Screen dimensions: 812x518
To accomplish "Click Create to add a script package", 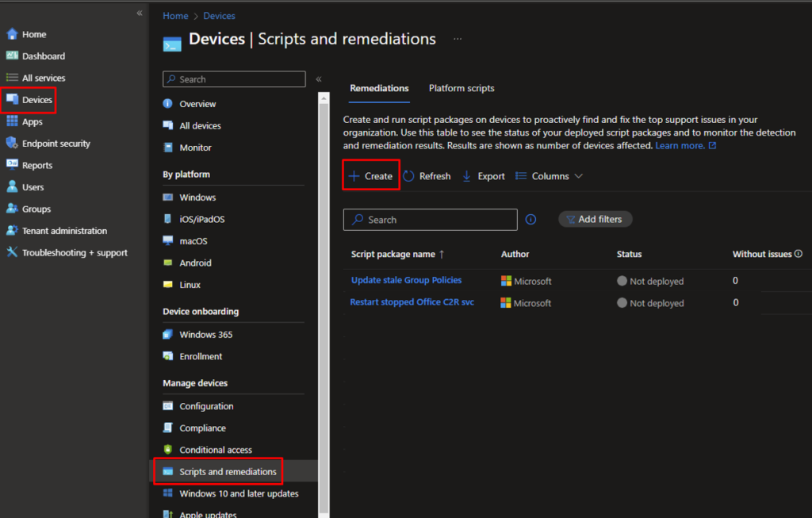I will point(371,176).
